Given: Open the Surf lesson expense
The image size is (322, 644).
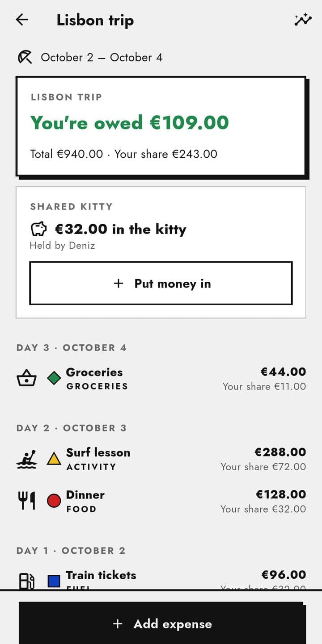Looking at the screenshot, I should point(161,459).
